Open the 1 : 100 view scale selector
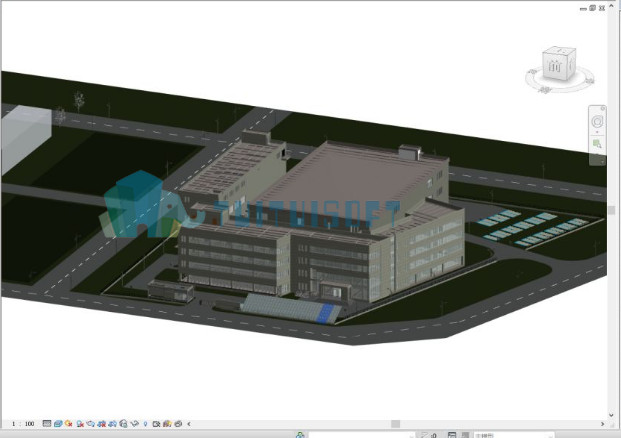 pyautogui.click(x=23, y=424)
